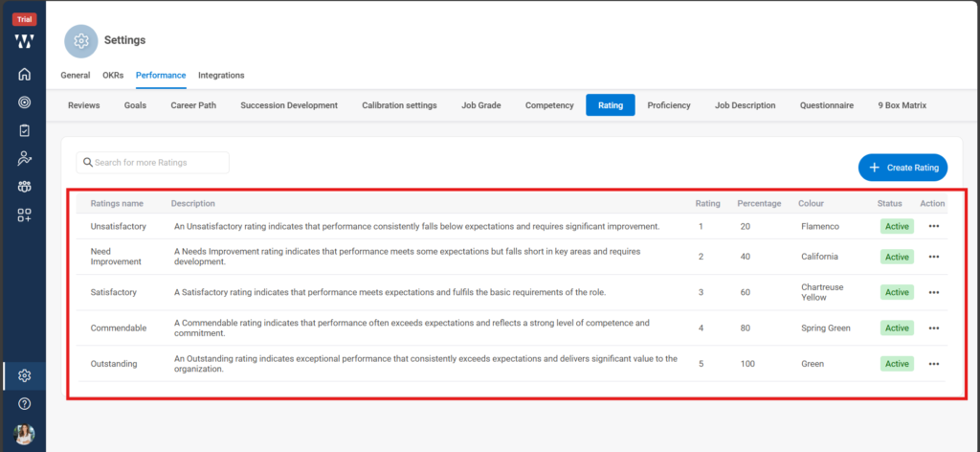Click the Help question mark icon
Image resolution: width=980 pixels, height=452 pixels.
point(24,404)
